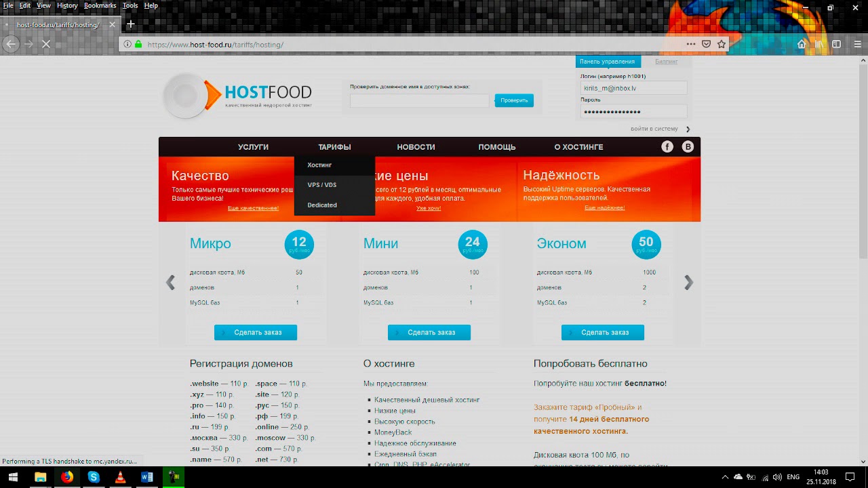The image size is (868, 488).
Task: Choose Dedicated from tariffs menu
Action: click(x=334, y=205)
